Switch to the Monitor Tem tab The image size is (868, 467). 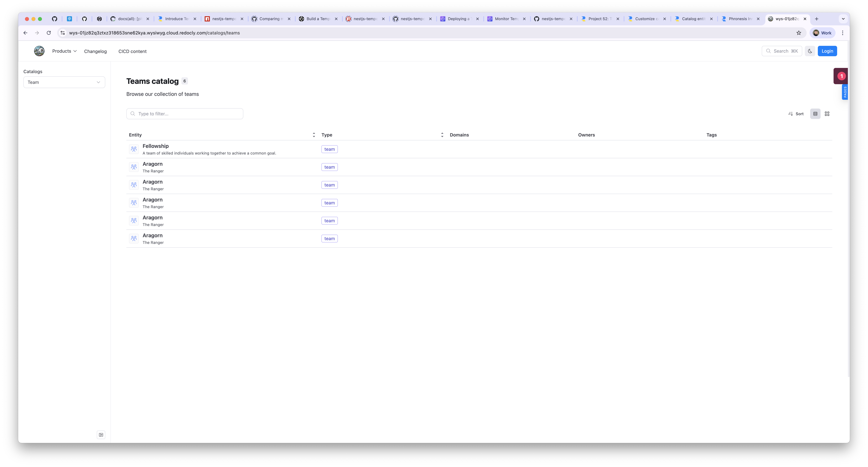point(506,19)
